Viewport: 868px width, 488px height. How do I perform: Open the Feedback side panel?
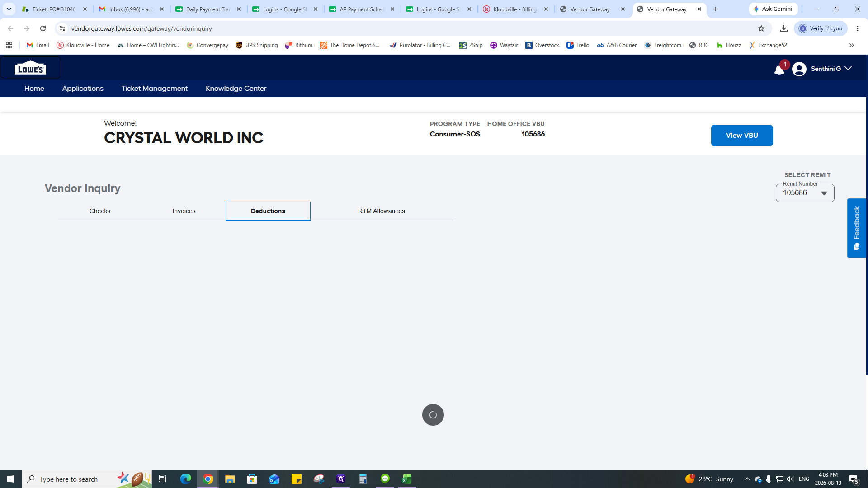coord(856,228)
